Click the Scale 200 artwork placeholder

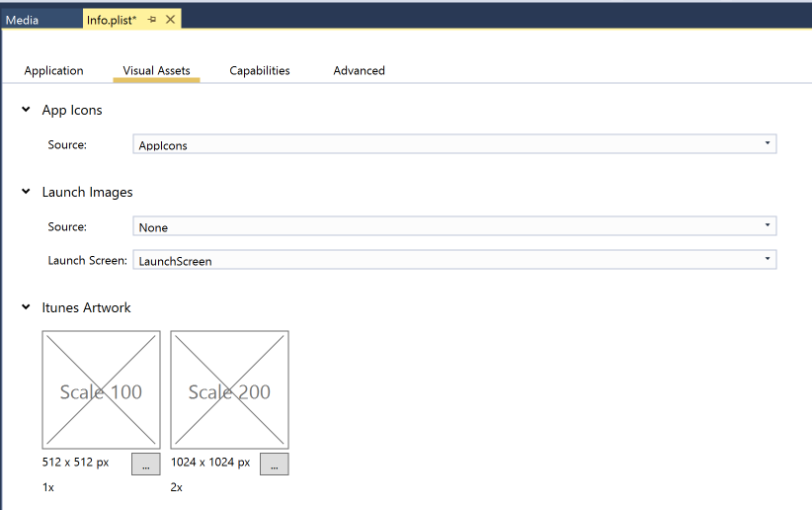[x=229, y=389]
